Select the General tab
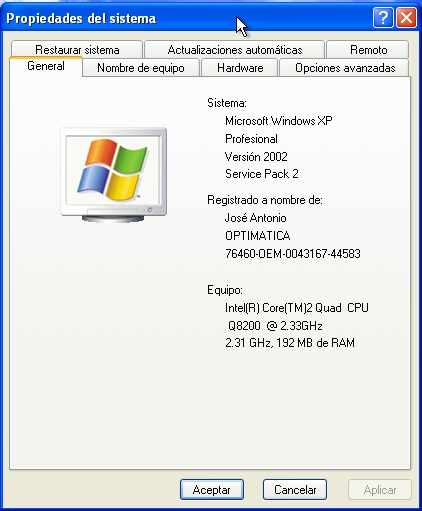The height and width of the screenshot is (511, 422). point(46,66)
